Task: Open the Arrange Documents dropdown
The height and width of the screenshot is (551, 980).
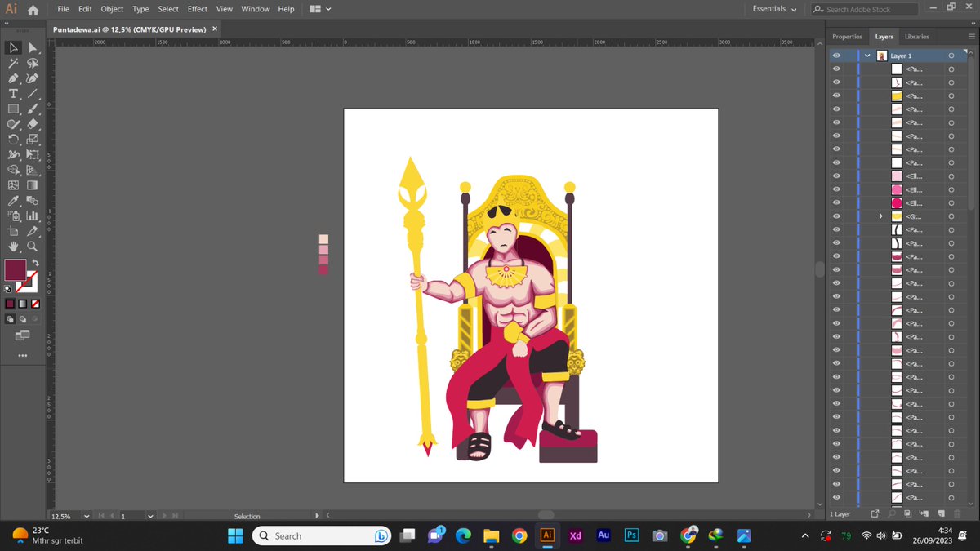Action: click(321, 9)
